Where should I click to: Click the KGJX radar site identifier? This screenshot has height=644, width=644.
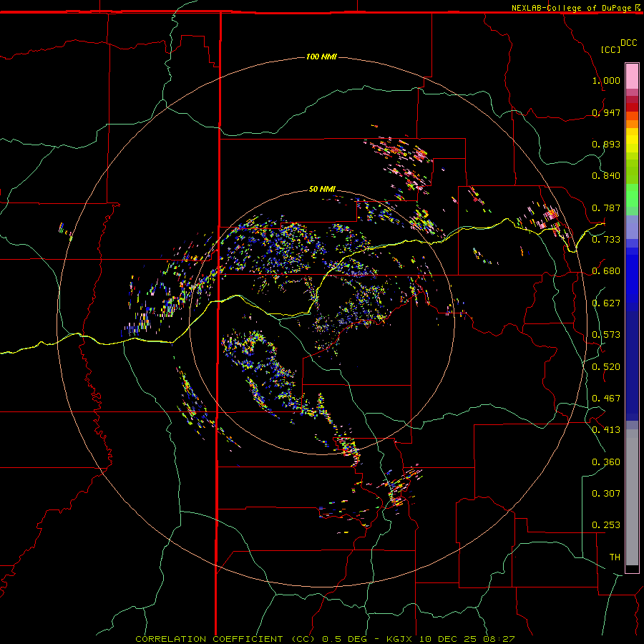pyautogui.click(x=399, y=639)
